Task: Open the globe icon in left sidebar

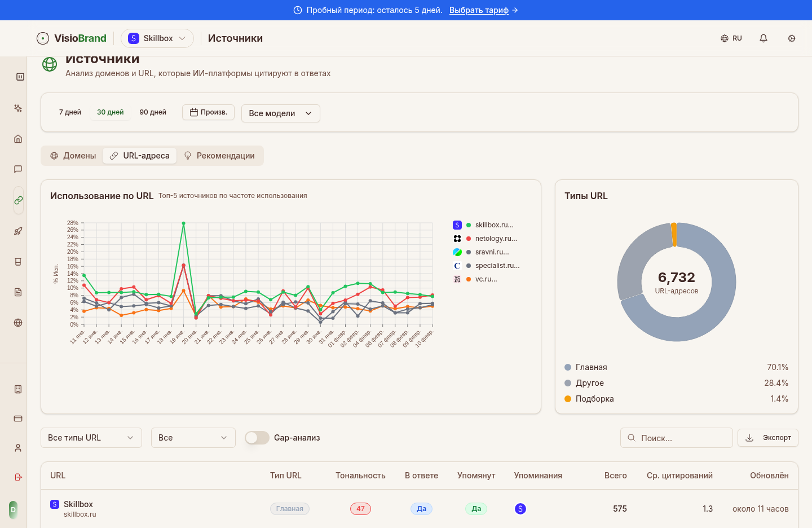Action: [x=17, y=323]
